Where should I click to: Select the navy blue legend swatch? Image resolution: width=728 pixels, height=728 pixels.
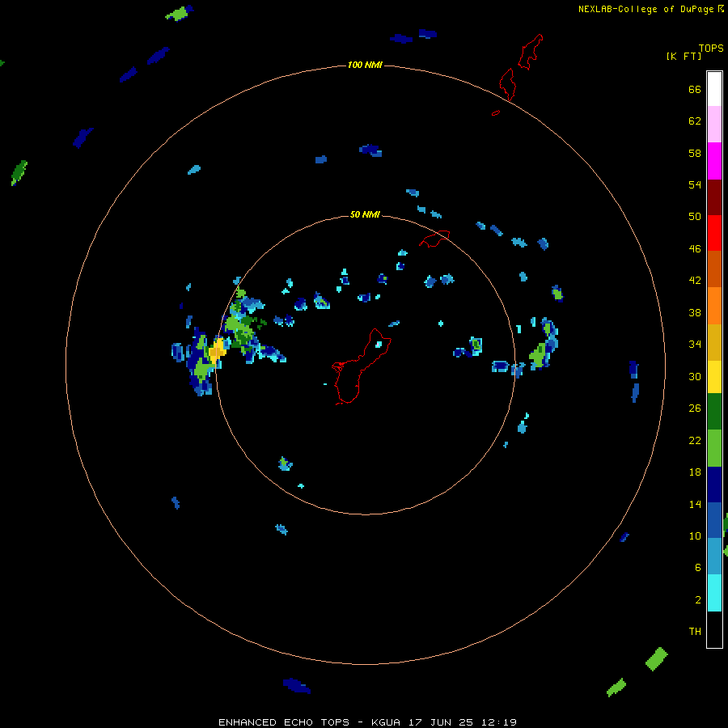[714, 485]
